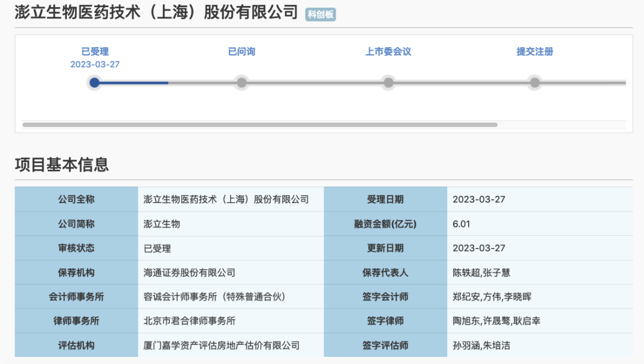
Task: Click the sponsor representatives 陈轶超,张子慧
Action: pos(481,272)
